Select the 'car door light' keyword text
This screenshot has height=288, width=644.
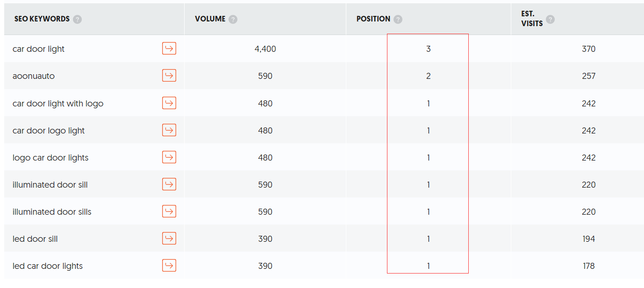pos(39,49)
